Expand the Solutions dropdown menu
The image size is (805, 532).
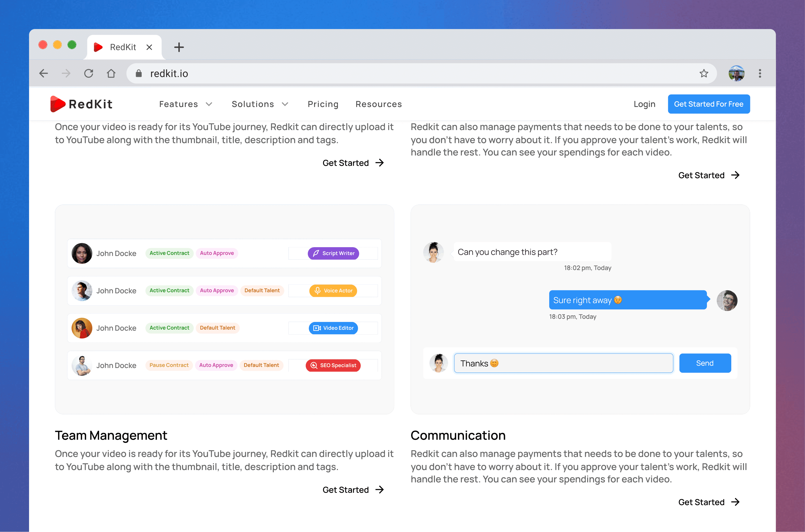pyautogui.click(x=260, y=104)
